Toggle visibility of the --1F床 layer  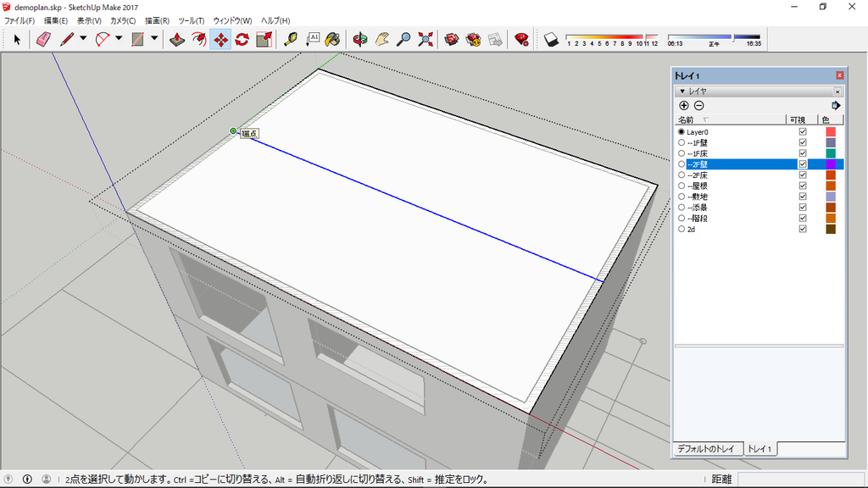click(803, 153)
